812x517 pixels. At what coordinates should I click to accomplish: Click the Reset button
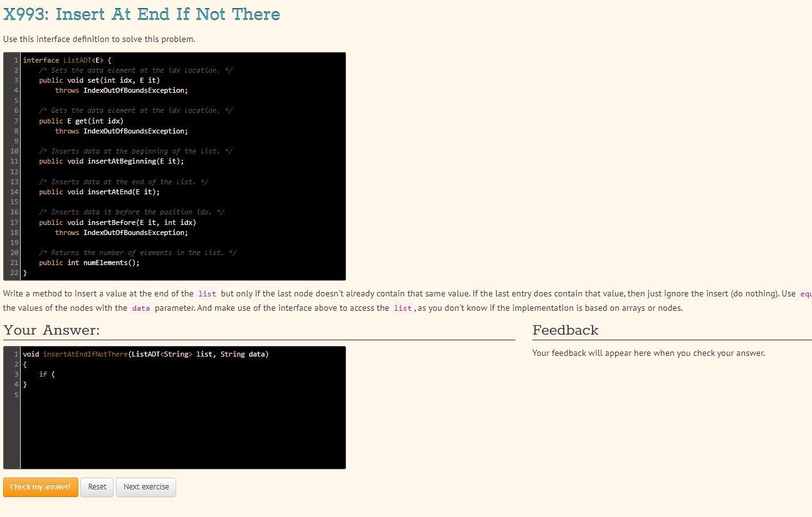point(97,487)
